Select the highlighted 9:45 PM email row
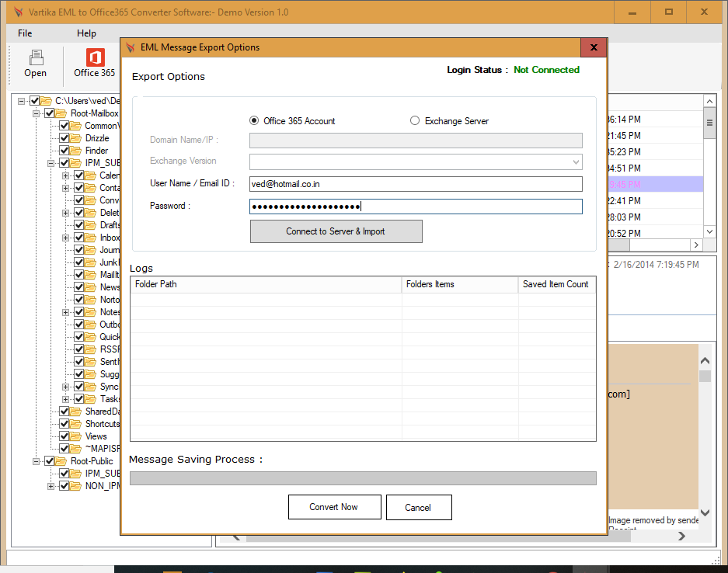The image size is (728, 573). tap(655, 185)
